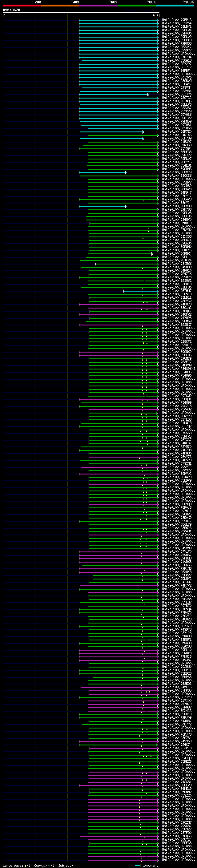Select hit label UniRef100_B5Y594
This screenshot has width=197, height=868.
(176, 149)
